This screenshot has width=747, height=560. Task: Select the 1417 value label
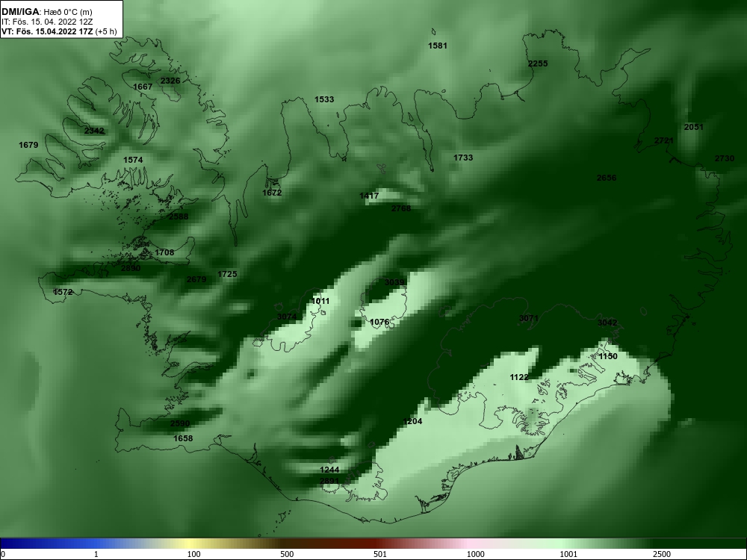click(369, 196)
